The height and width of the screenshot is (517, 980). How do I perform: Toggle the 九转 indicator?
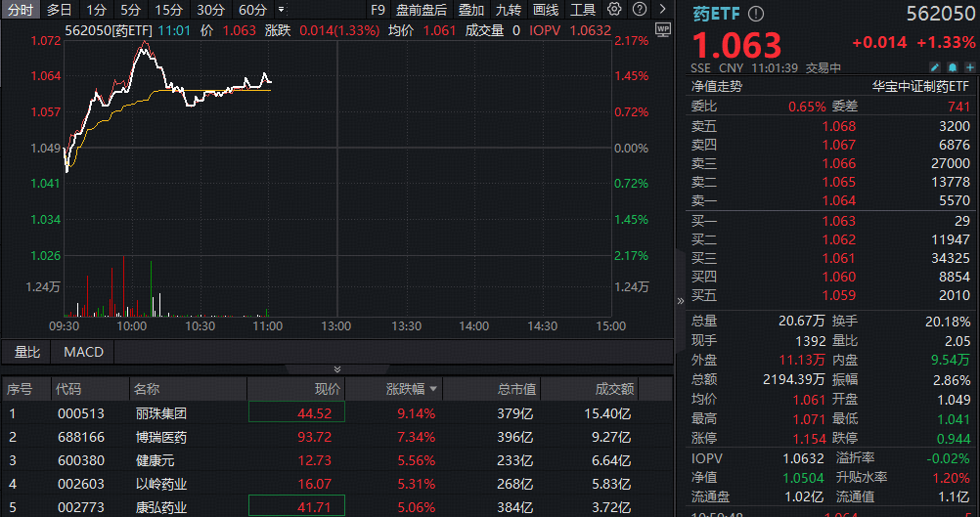click(509, 10)
